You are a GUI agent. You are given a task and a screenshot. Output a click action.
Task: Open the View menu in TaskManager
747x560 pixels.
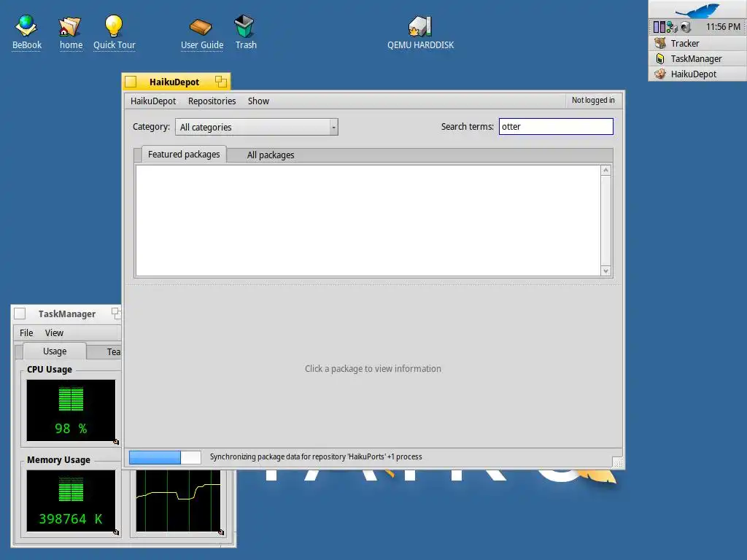coord(54,332)
